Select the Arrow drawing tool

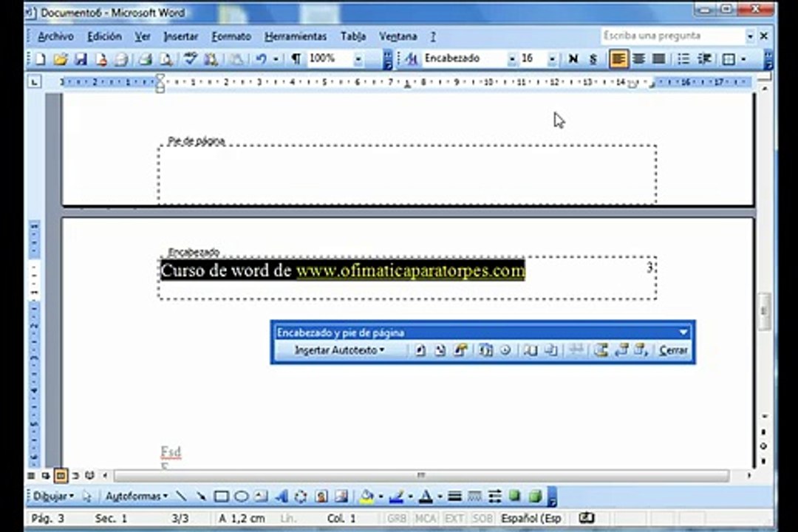[200, 496]
